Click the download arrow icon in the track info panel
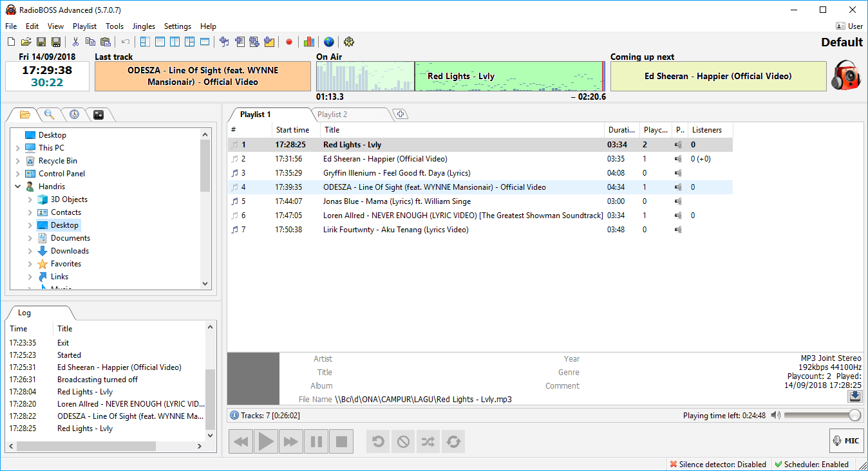 point(854,396)
